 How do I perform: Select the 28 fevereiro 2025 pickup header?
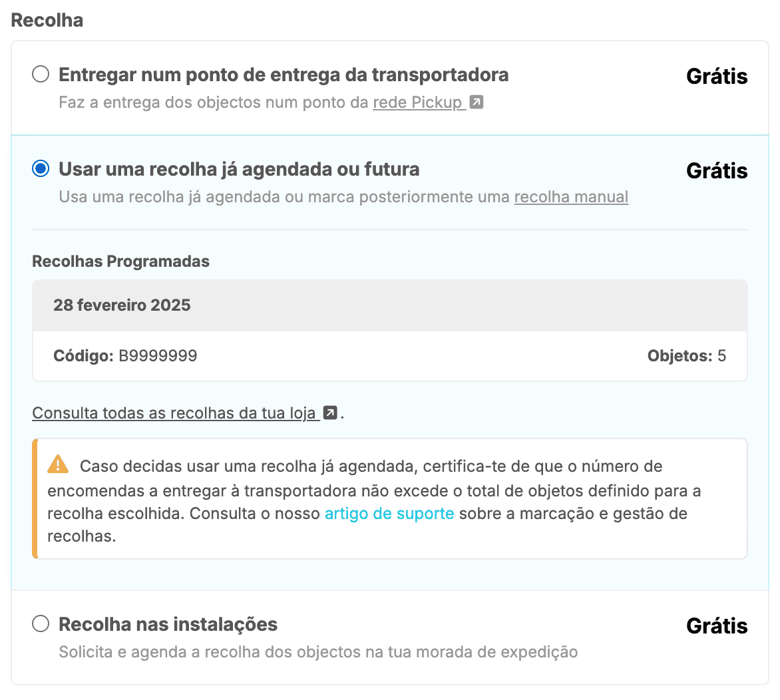pos(122,305)
